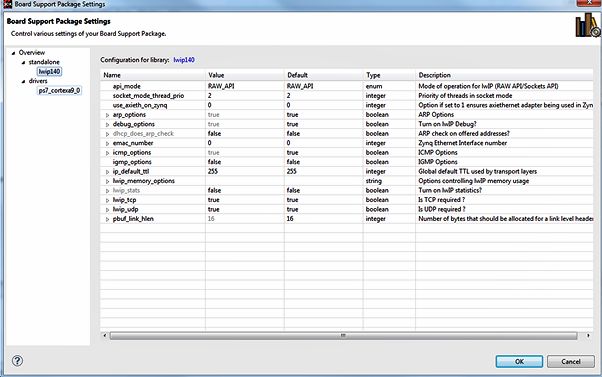Collapse the standalone tree node
Image resolution: width=602 pixels, height=377 pixels.
pos(23,63)
